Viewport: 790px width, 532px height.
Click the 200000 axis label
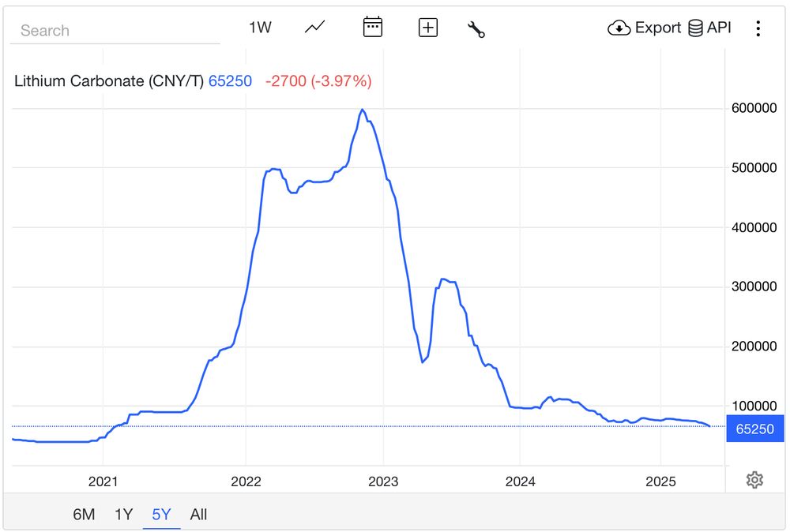point(754,347)
